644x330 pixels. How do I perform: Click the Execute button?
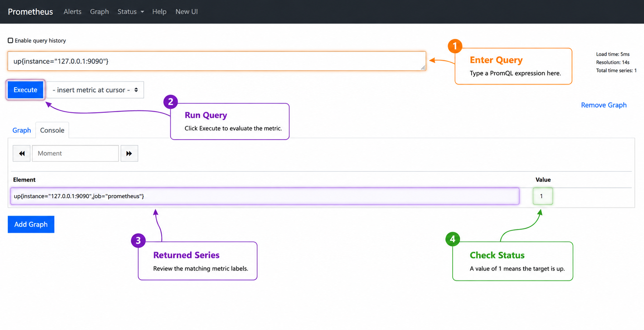[25, 90]
